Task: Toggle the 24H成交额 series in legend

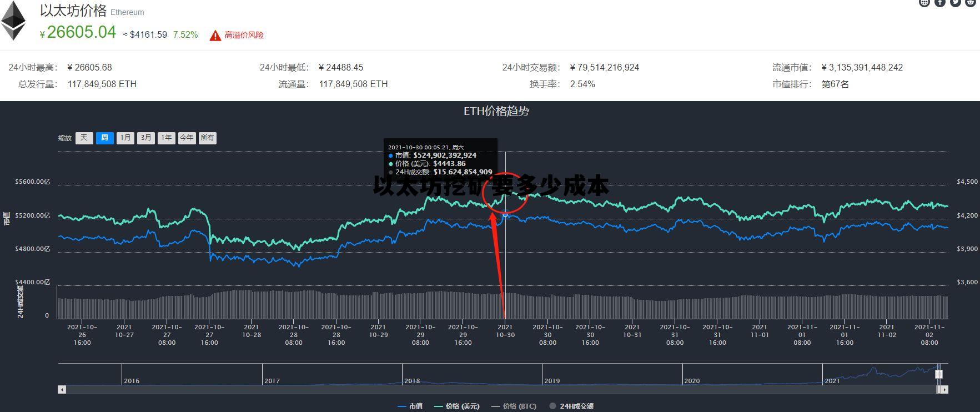Action: click(571, 406)
